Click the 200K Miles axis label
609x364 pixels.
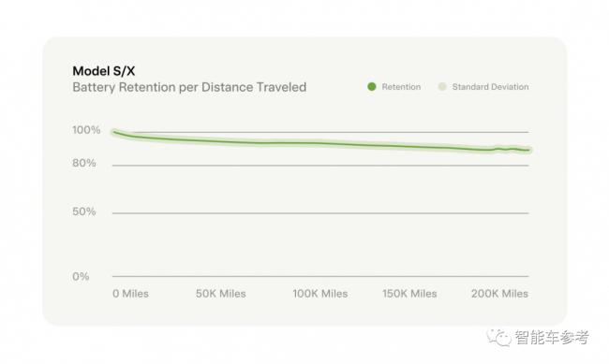pos(500,294)
